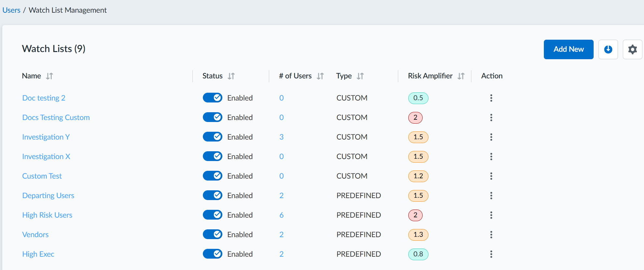Viewport: 644px width, 270px height.
Task: Disable the Investigation Y watch list toggle
Action: click(213, 137)
